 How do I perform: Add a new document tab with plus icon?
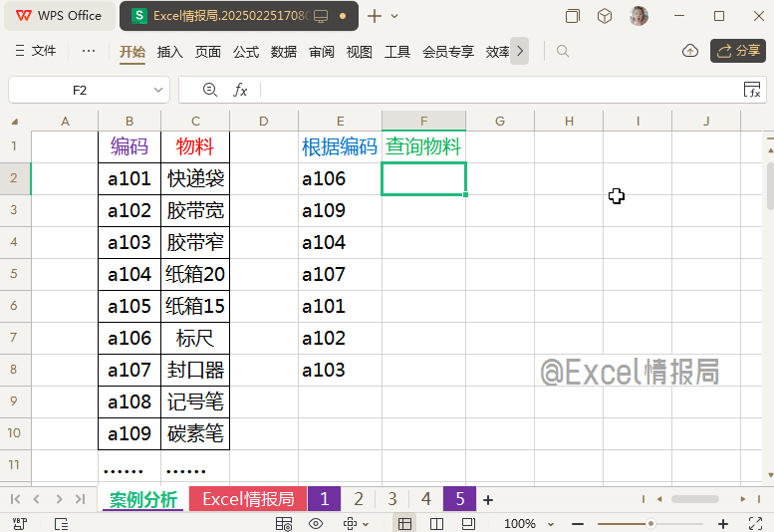click(375, 16)
